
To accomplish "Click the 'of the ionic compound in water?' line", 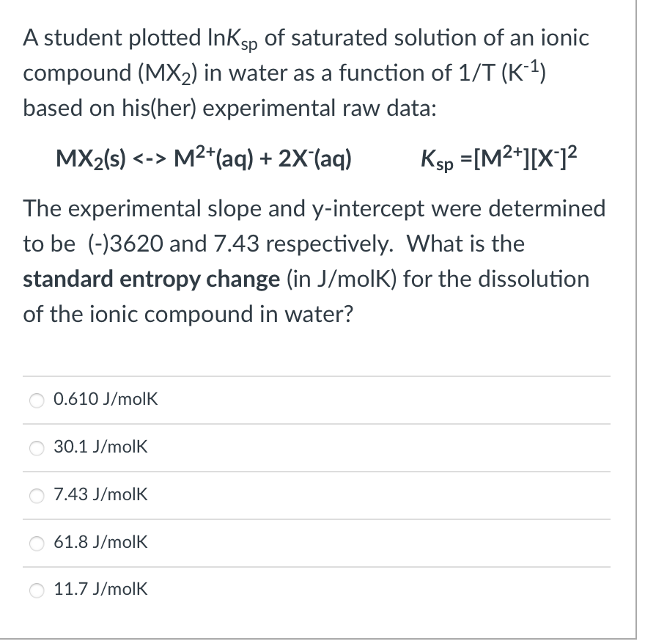I will coord(188,315).
